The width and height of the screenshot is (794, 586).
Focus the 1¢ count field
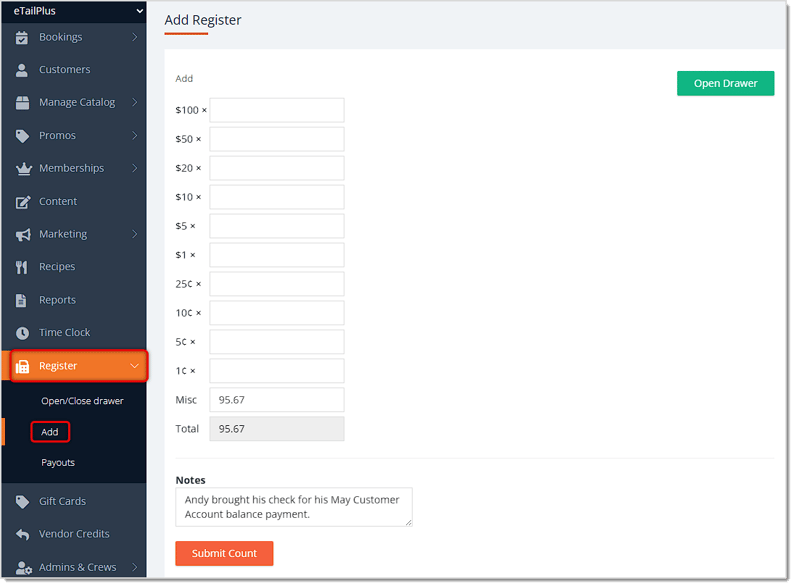277,371
